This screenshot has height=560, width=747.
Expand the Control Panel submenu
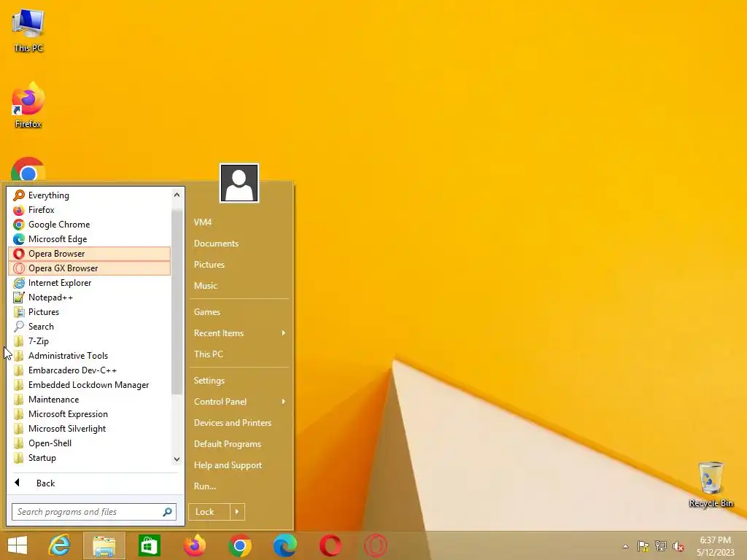pos(239,402)
